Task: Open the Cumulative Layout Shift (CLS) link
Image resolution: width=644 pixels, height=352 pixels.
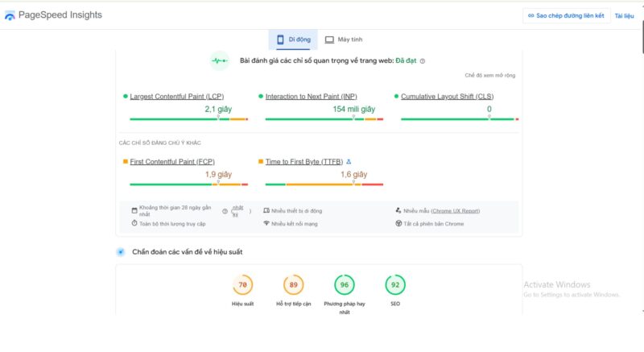Action: coord(447,96)
